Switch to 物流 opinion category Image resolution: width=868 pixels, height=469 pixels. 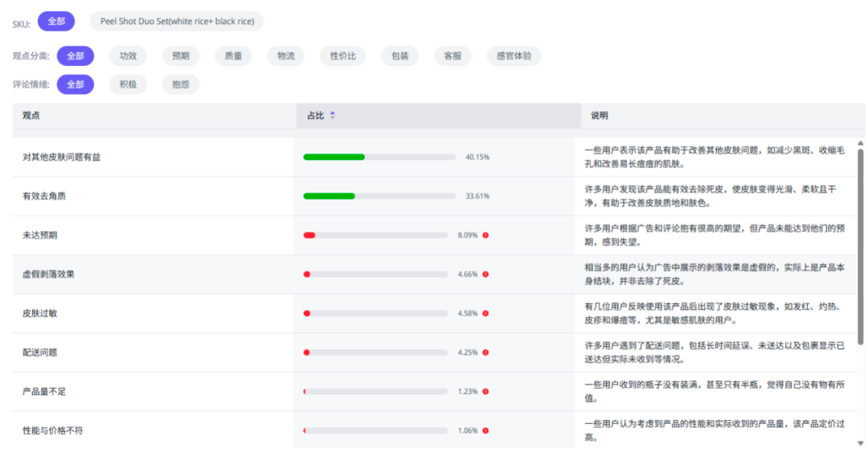[x=285, y=56]
